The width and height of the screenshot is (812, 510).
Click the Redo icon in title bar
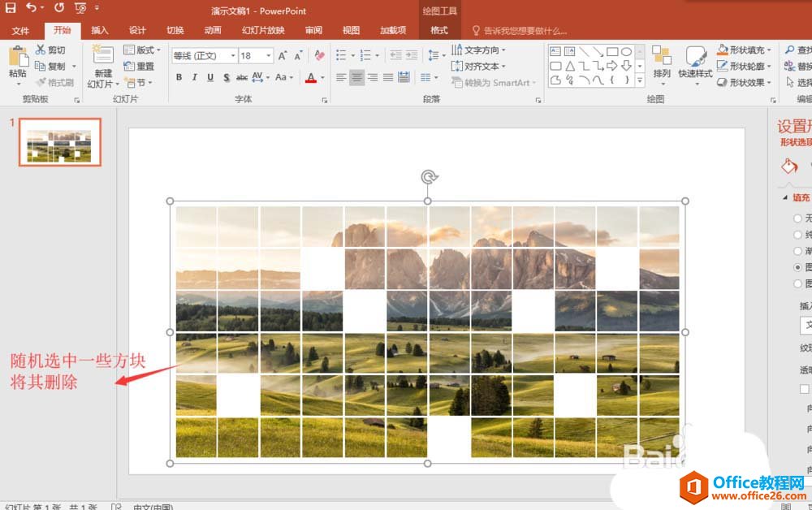pyautogui.click(x=59, y=8)
